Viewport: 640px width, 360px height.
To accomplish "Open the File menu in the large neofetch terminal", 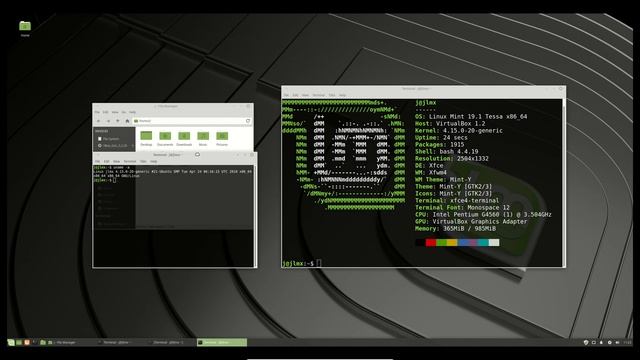I will [x=286, y=95].
